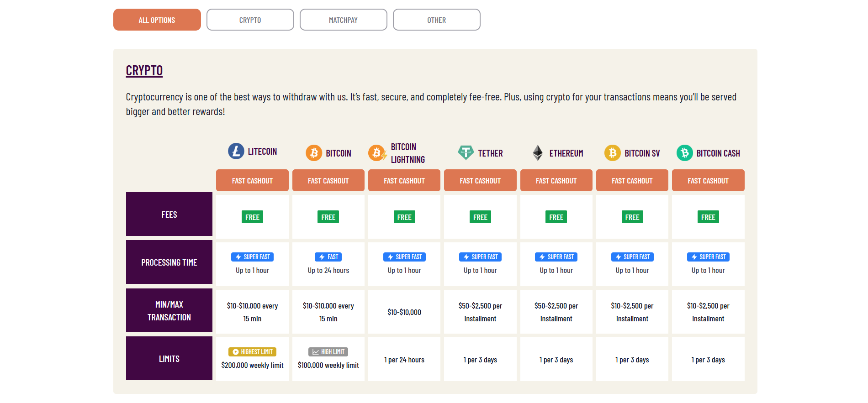Click the '1 per 24 hours' limit cell
Image resolution: width=868 pixels, height=403 pixels.
tap(404, 360)
